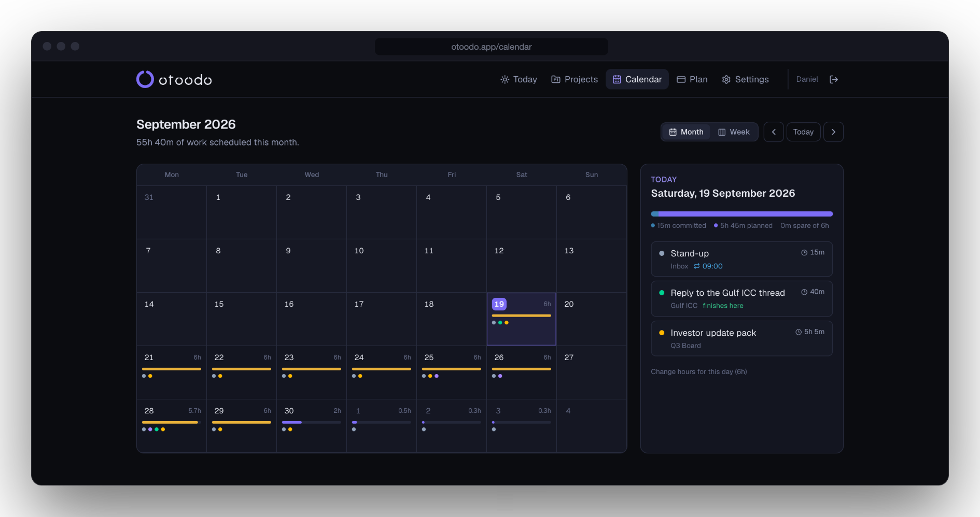This screenshot has height=517, width=980.
Task: Click the green status dot beside Gulf ICC thread
Action: coord(662,293)
